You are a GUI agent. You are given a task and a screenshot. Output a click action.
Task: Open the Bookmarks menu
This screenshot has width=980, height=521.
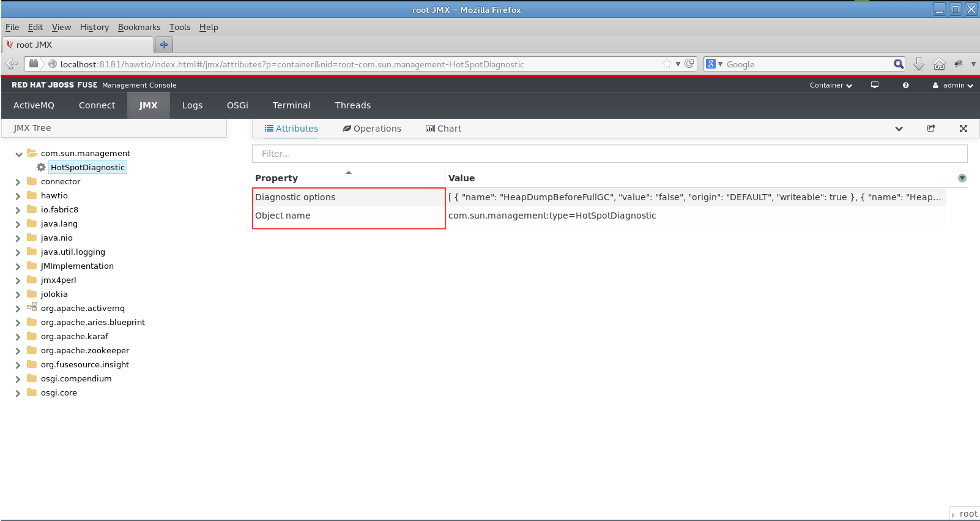139,27
